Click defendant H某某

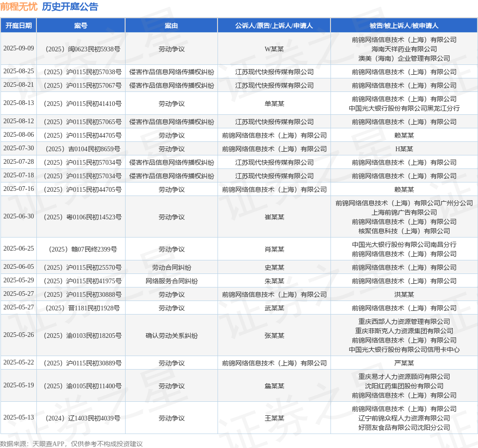pos(404,149)
